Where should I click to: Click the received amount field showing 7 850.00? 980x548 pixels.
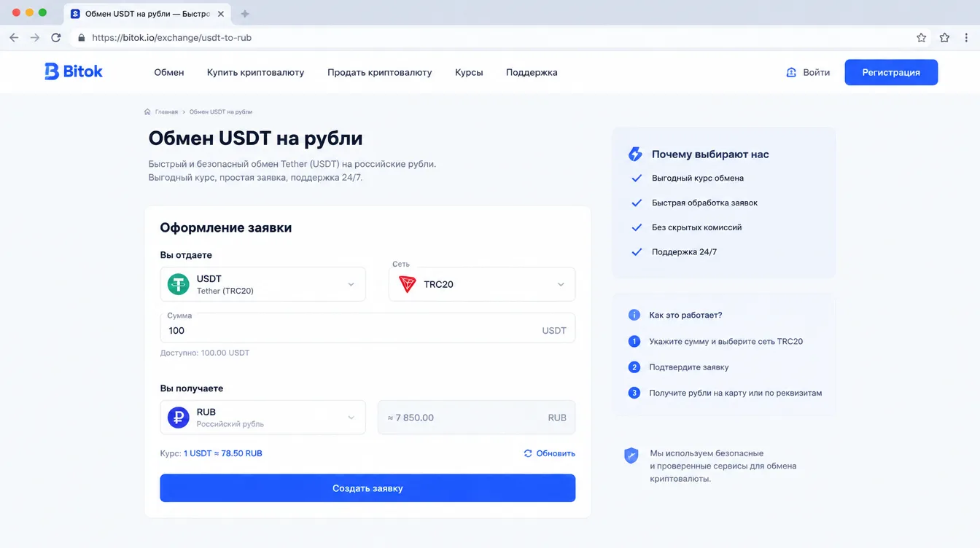[x=476, y=418]
